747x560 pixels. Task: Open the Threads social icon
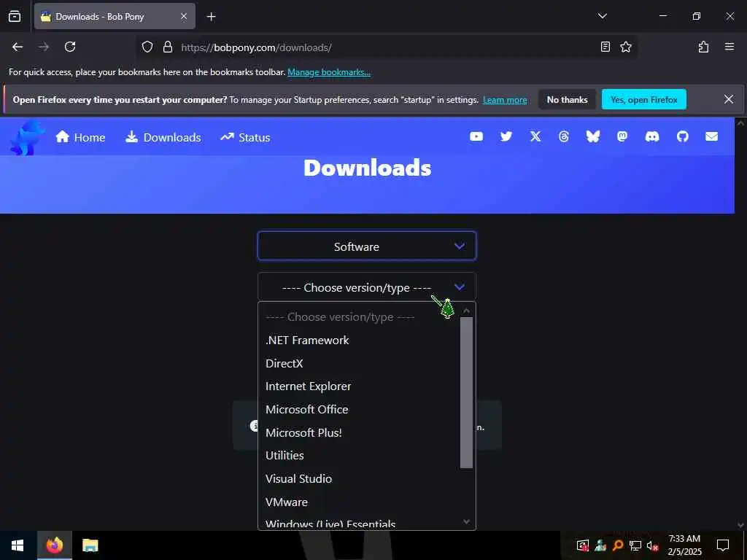[564, 136]
